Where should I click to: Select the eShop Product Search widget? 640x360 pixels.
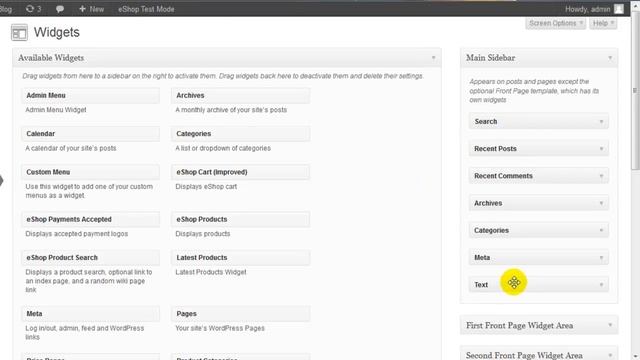coord(90,258)
